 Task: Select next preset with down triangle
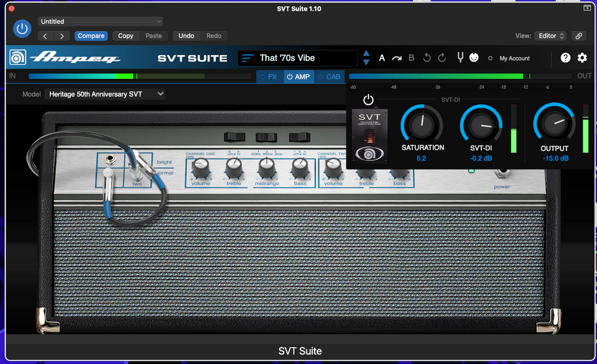pos(366,62)
